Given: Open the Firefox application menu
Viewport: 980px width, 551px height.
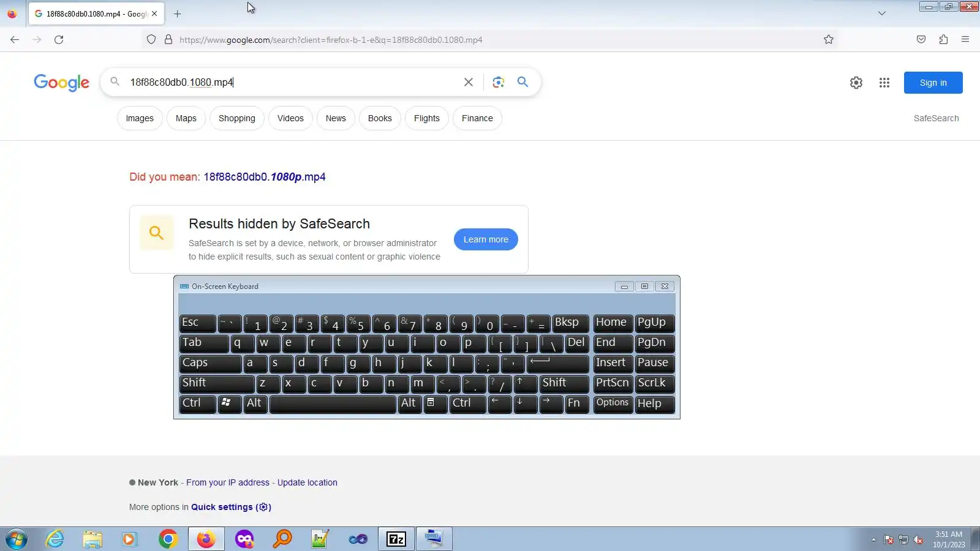Looking at the screenshot, I should point(965,40).
